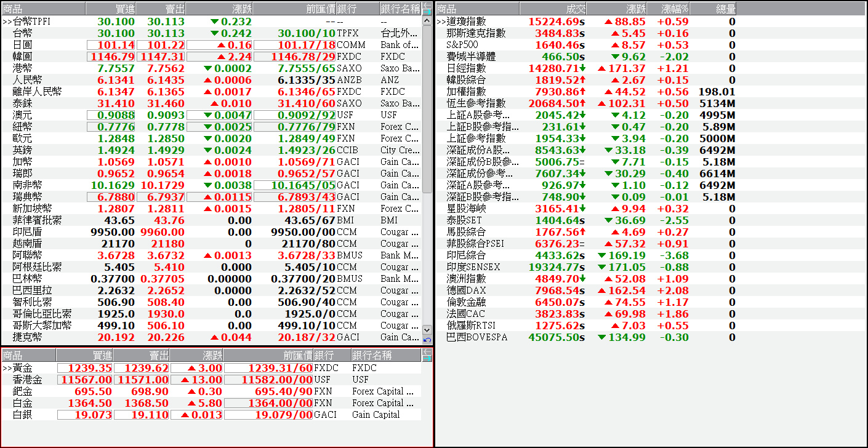The width and height of the screenshot is (868, 448).
Task: Select the 香港金 row
Action: 211,380
